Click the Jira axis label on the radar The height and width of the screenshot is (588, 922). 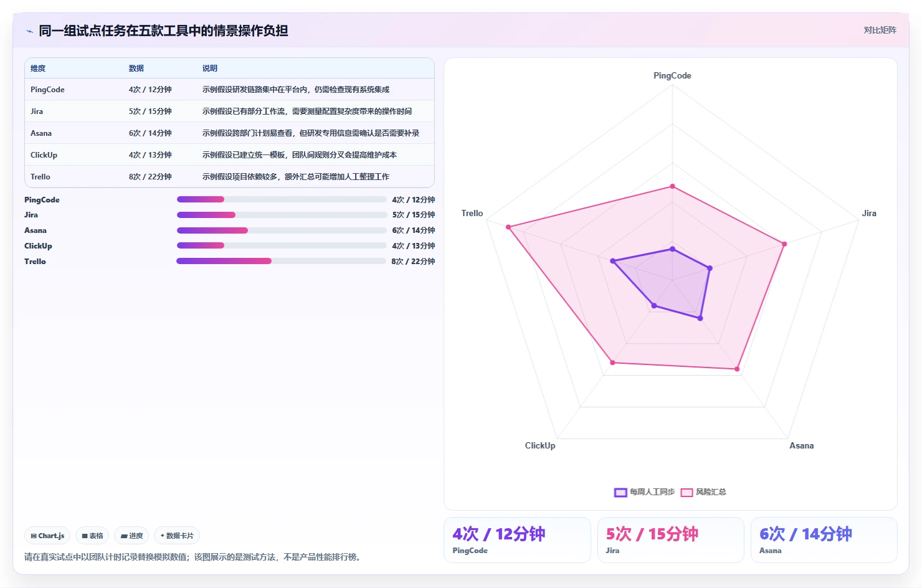pos(869,213)
